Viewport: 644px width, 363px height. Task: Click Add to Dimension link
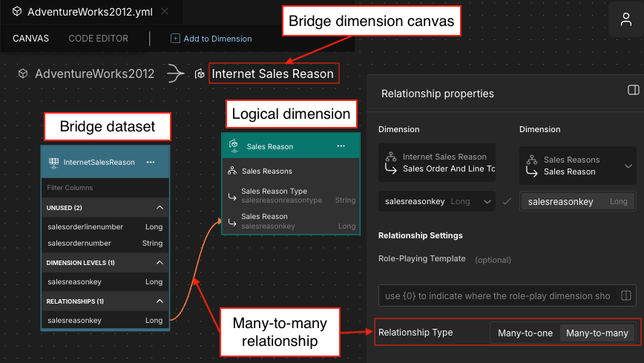[x=217, y=39]
